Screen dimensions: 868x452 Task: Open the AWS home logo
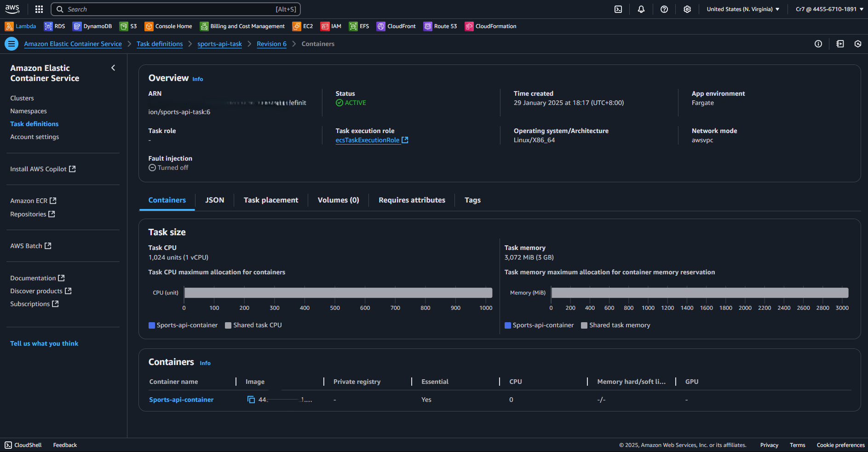click(12, 9)
